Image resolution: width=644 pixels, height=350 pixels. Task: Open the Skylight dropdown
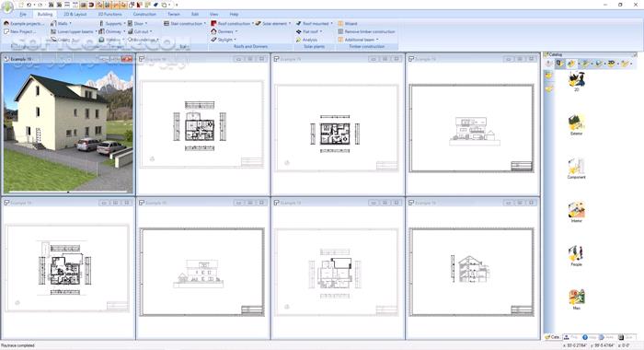coord(224,40)
